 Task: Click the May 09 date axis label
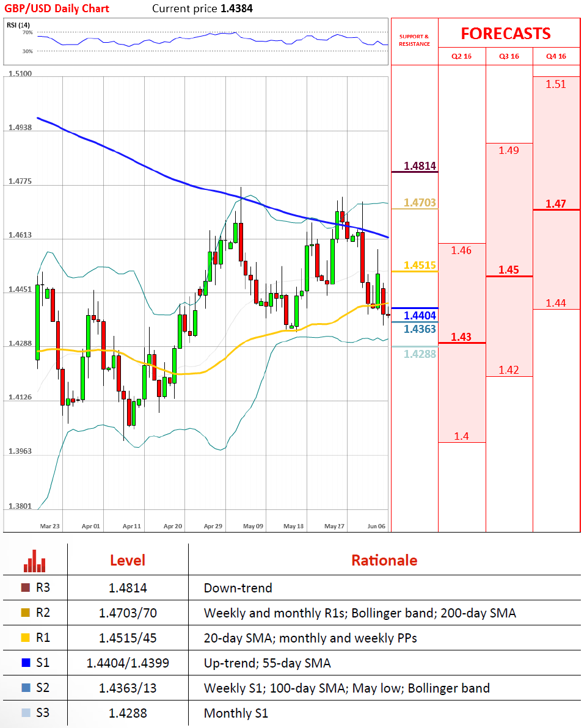point(253,526)
